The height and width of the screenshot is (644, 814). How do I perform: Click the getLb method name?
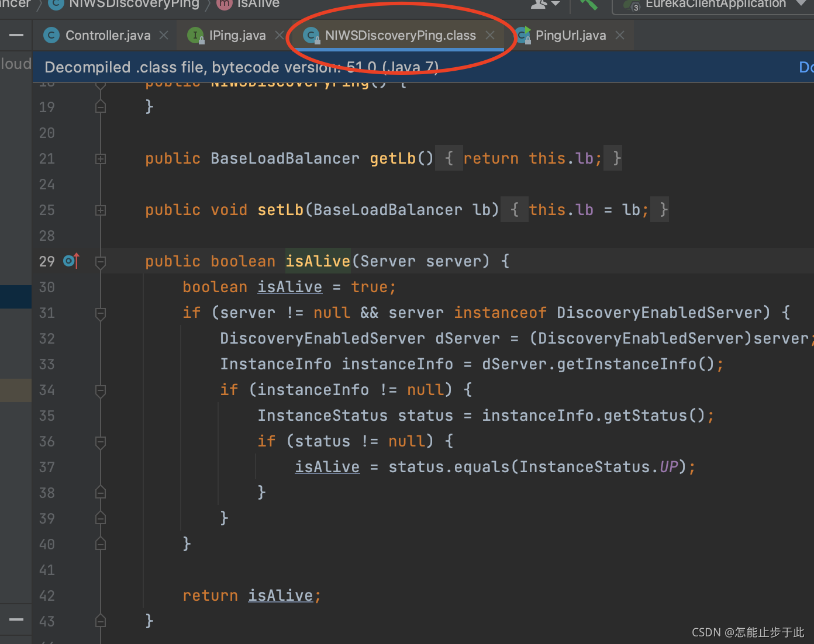pos(393,158)
